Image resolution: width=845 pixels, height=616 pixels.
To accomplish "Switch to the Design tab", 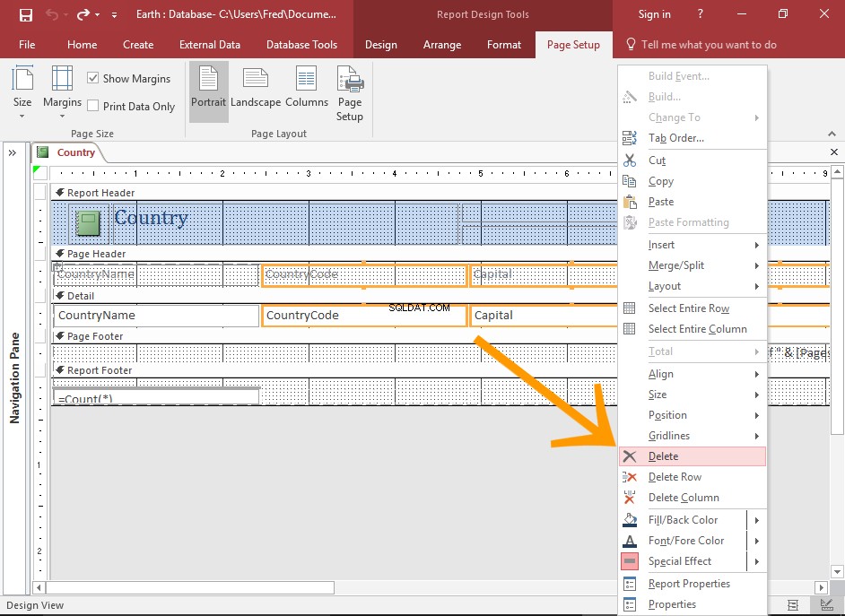I will coord(381,45).
